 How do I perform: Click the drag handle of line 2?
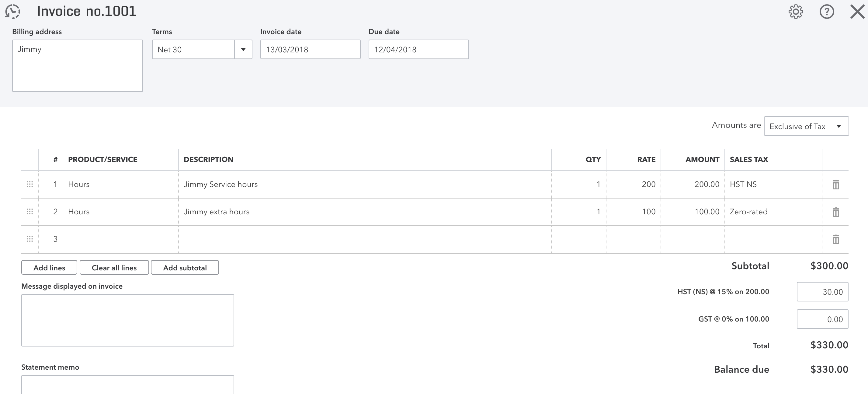30,212
